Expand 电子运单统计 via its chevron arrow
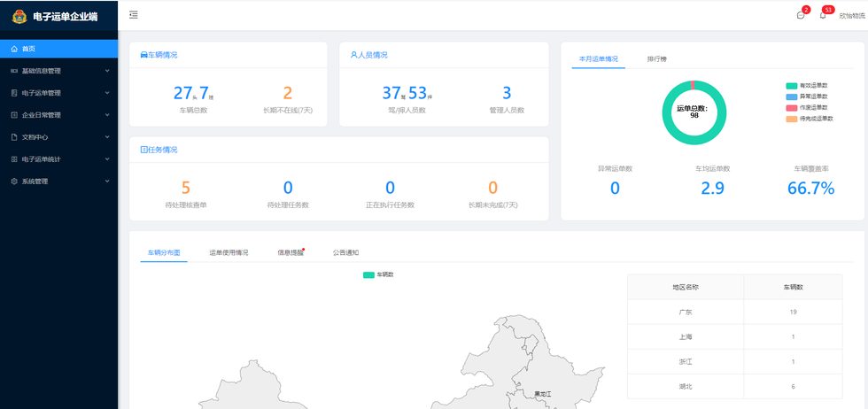868x409 pixels. pyautogui.click(x=107, y=159)
